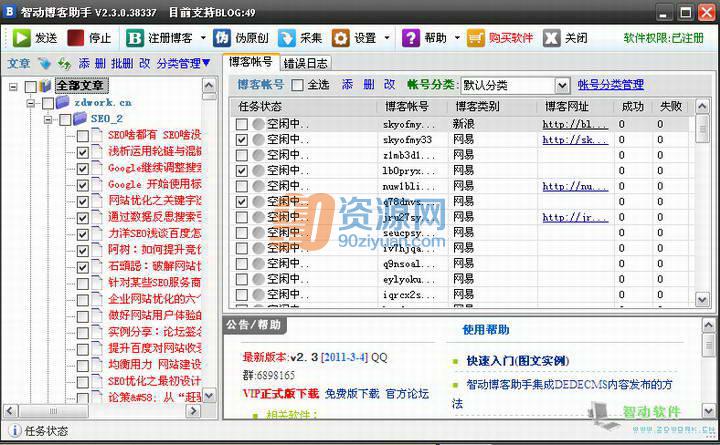This screenshot has width=720, height=445.
Task: Open skyofmy33's http://sk blog URL
Action: click(575, 140)
